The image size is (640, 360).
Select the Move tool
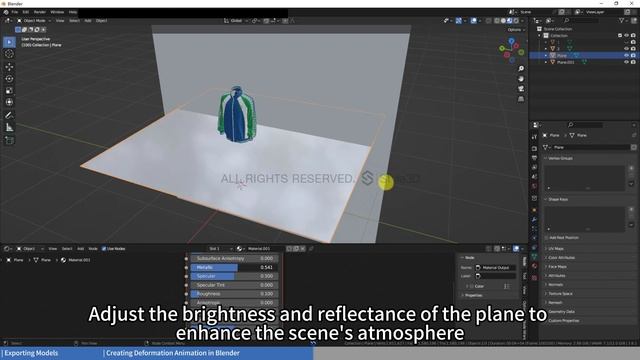pos(9,67)
